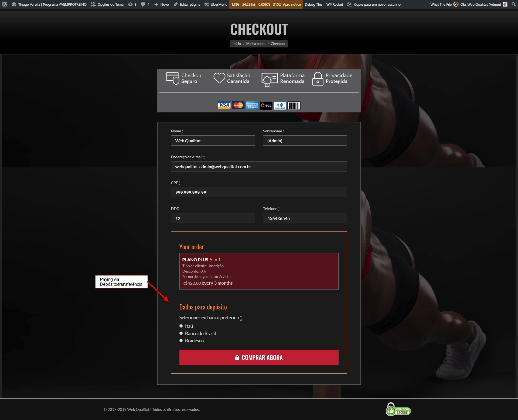Click the WP Rocket menu item
Image resolution: width=518 pixels, height=420 pixels.
335,4
